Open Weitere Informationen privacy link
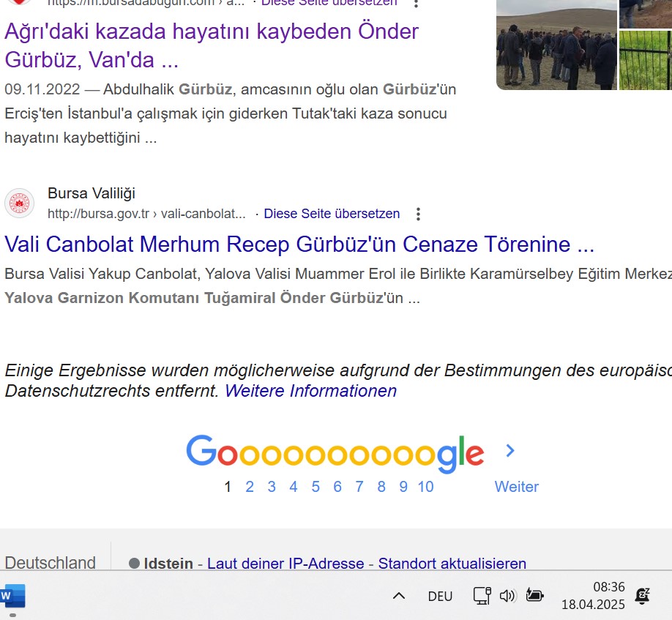 (x=310, y=391)
